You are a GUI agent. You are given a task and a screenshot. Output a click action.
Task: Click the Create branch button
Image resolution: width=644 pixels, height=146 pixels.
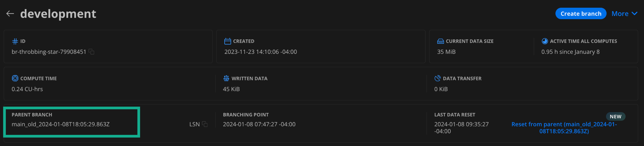[x=581, y=14]
